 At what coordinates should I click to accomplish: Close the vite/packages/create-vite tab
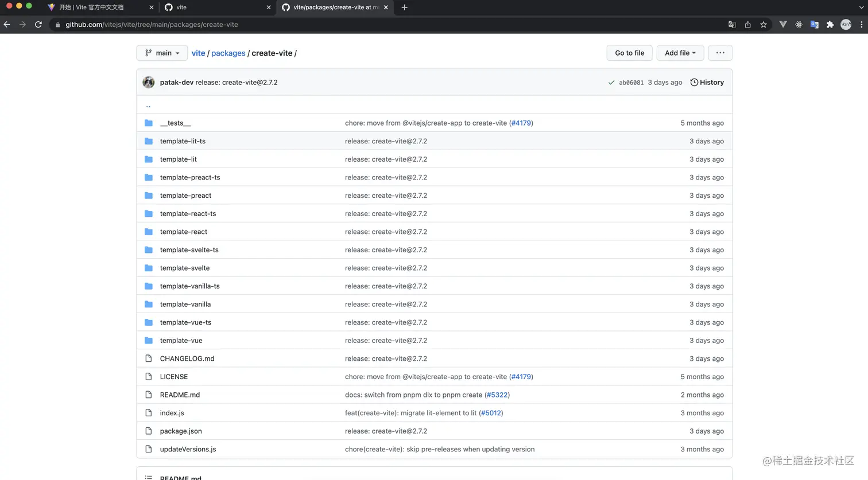coord(386,7)
